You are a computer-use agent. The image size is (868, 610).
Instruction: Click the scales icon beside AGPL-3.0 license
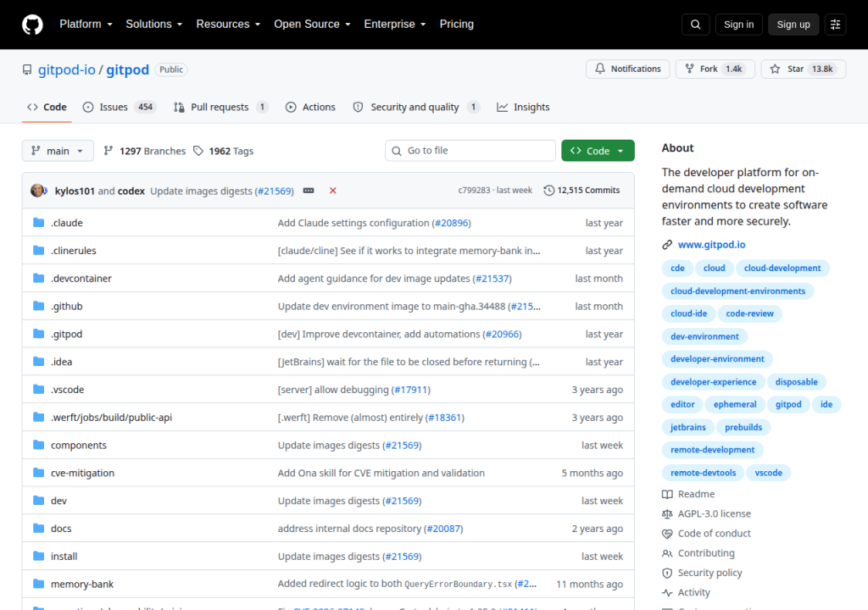pos(667,513)
